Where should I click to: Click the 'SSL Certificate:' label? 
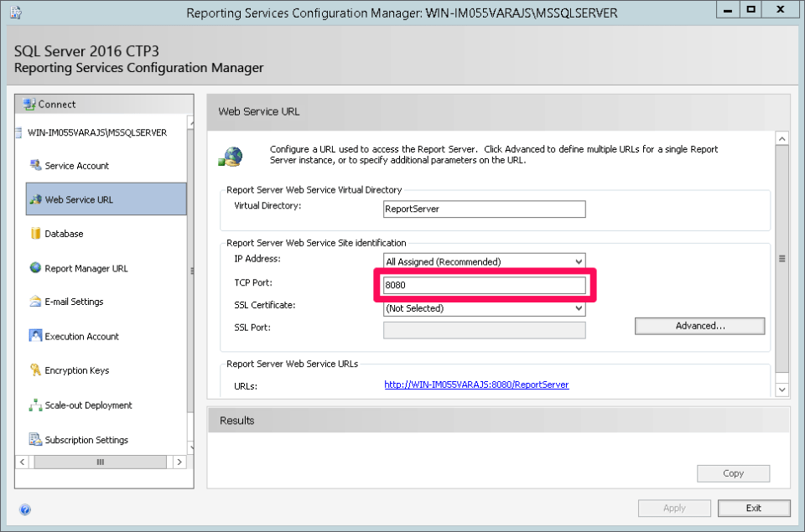coord(264,305)
